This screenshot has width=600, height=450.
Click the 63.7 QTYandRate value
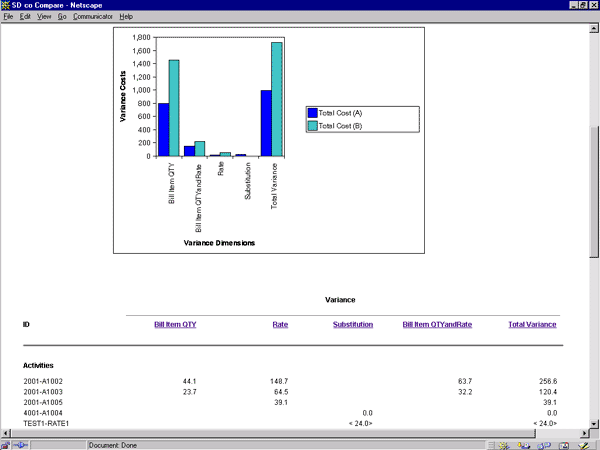click(465, 381)
